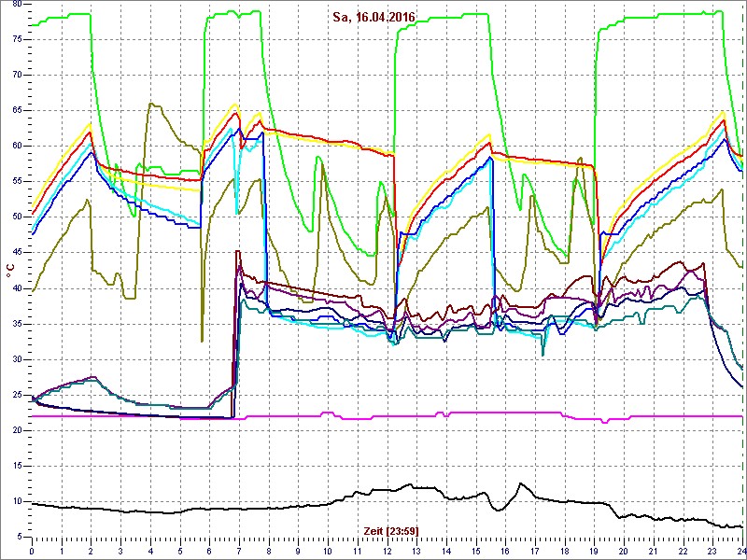This screenshot has width=747, height=560.
Task: Click the 65 tick label on the y-axis
Action: click(x=17, y=111)
